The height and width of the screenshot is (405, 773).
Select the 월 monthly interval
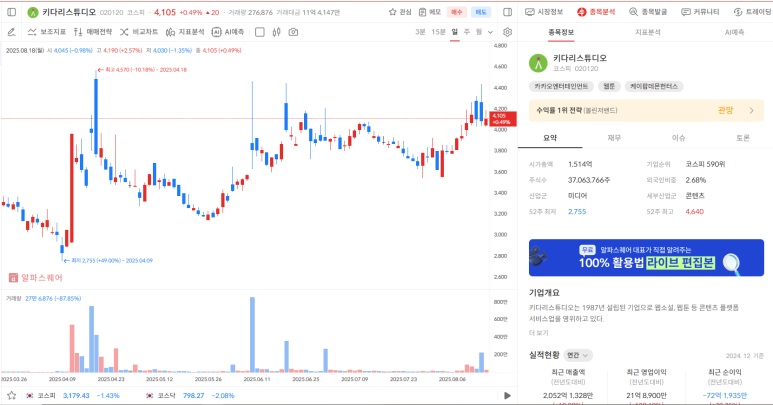(x=479, y=32)
